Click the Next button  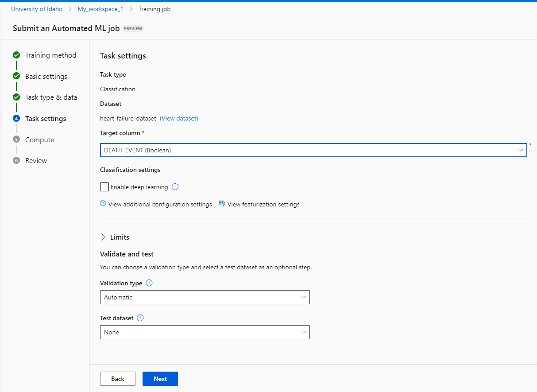point(160,379)
